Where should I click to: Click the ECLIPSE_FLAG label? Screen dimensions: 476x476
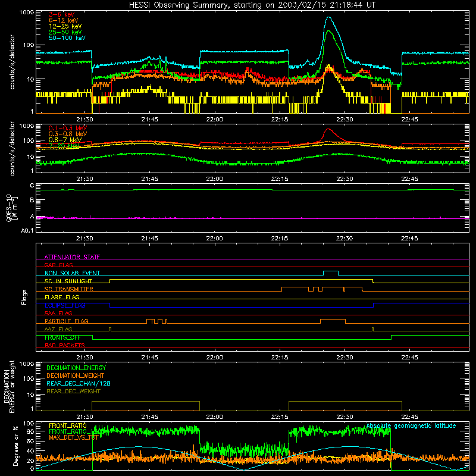[x=65, y=305]
